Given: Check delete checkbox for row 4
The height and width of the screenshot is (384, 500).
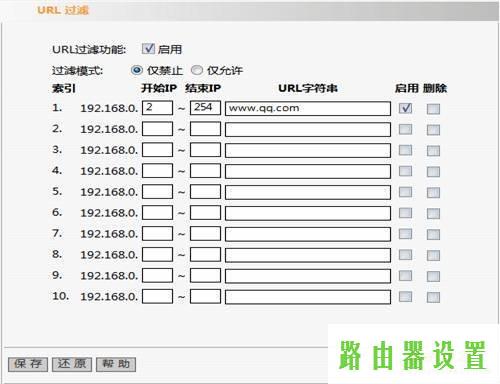Looking at the screenshot, I should 433,172.
